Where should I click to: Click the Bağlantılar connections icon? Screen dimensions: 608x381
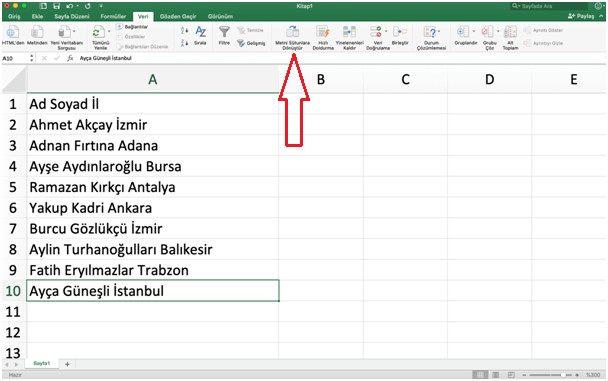(x=119, y=27)
